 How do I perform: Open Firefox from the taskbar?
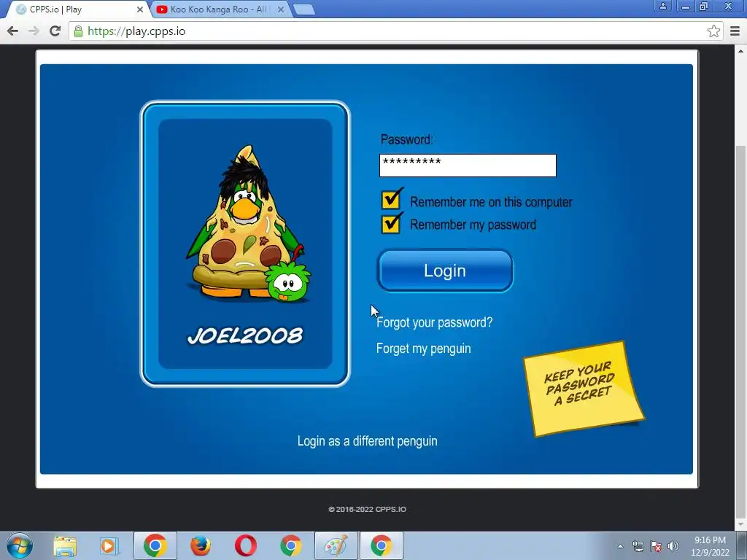pyautogui.click(x=200, y=545)
